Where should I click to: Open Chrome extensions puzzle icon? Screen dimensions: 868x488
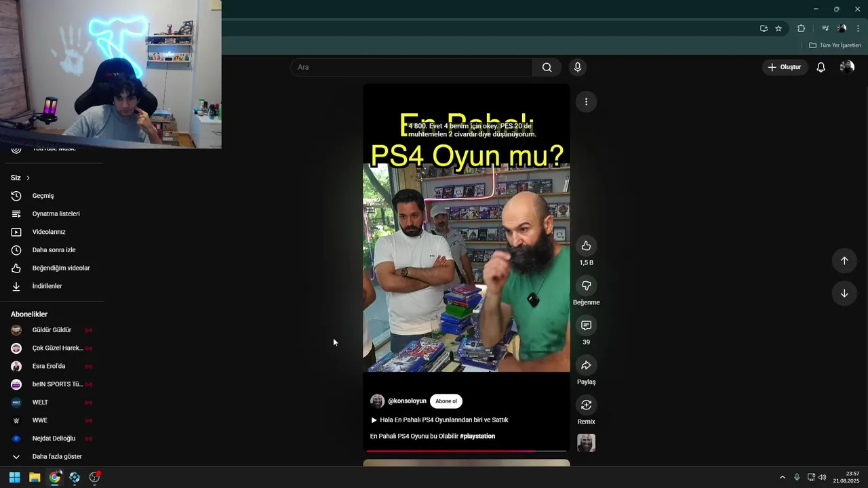(x=801, y=28)
